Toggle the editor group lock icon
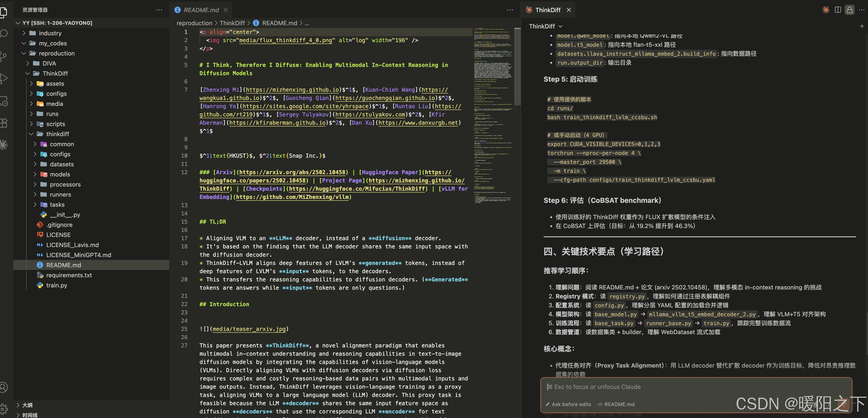Screen dimensions: 868x418 coord(849,10)
